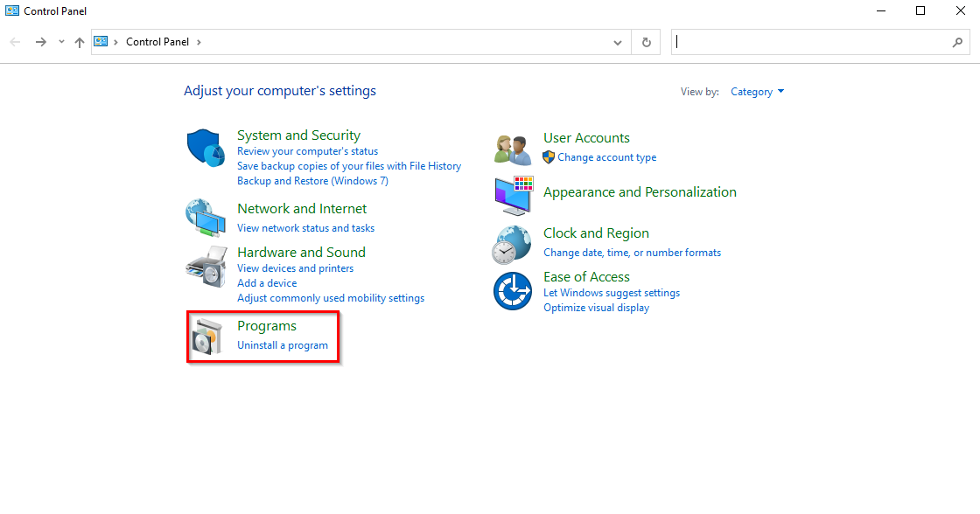Open the System and Security shield icon

coord(206,148)
